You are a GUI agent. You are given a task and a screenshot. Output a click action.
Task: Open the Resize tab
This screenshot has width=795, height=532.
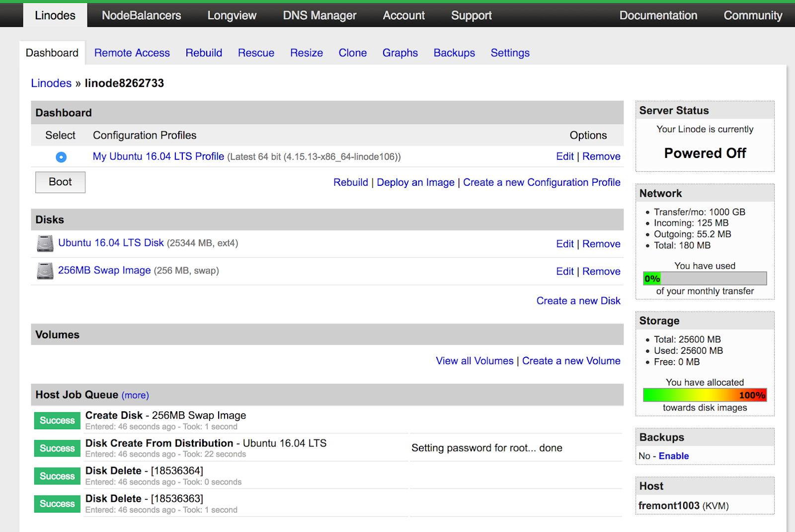[307, 53]
